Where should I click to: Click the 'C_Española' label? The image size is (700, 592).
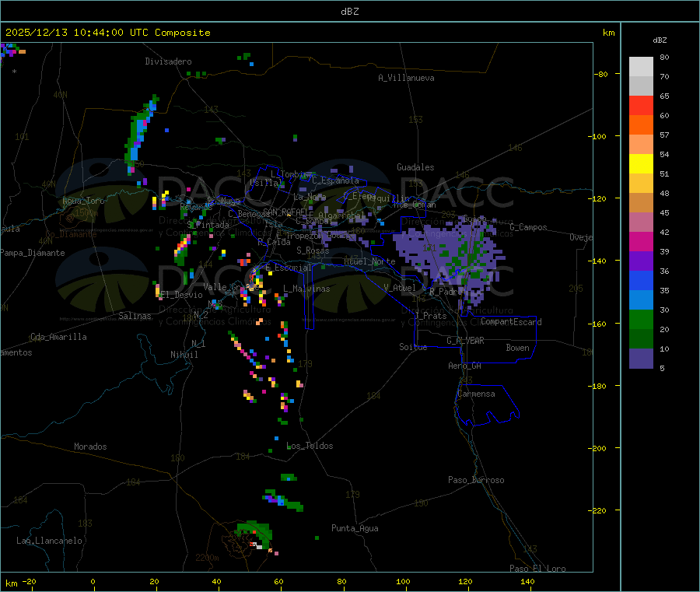pyautogui.click(x=335, y=180)
